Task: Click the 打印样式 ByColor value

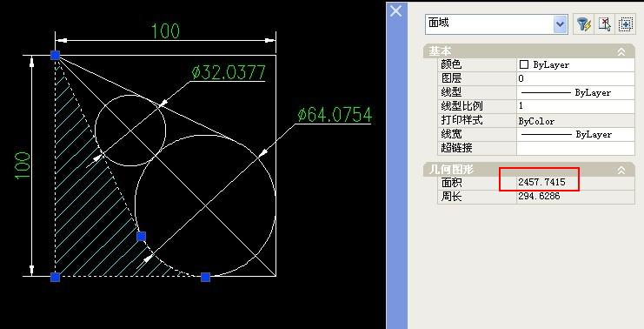Action: click(x=575, y=120)
